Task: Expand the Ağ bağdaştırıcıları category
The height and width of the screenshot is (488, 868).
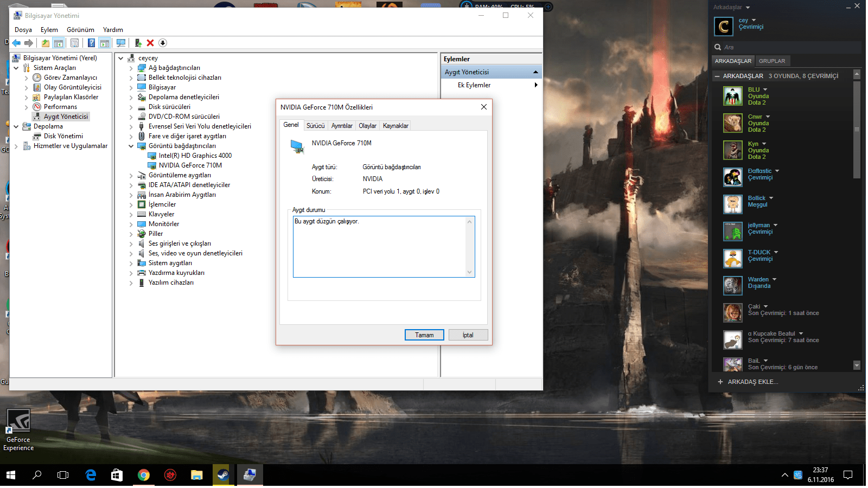Action: [131, 68]
